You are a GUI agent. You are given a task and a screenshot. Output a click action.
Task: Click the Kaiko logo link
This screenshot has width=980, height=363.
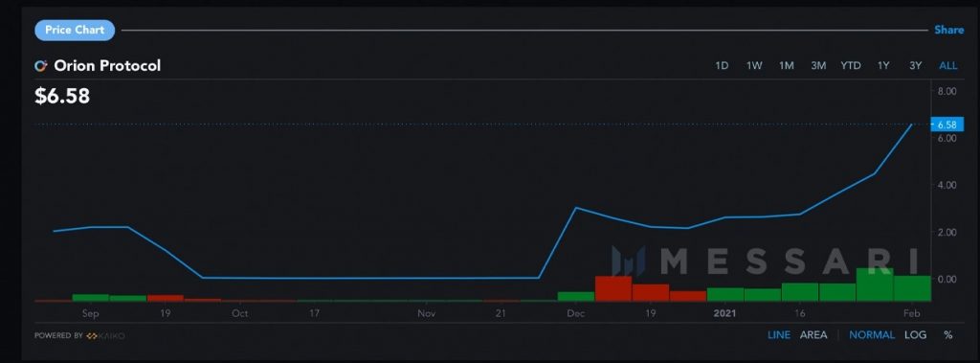(105, 336)
